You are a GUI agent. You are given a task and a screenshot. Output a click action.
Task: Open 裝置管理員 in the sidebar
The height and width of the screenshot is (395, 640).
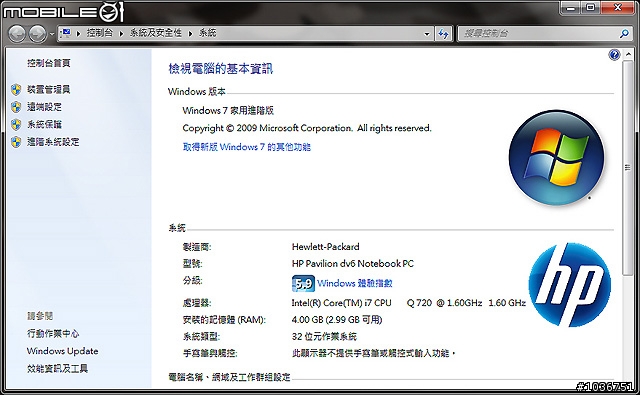tap(49, 89)
